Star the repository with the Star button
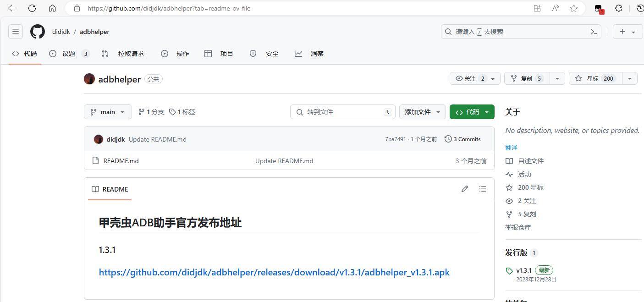 pyautogui.click(x=596, y=78)
